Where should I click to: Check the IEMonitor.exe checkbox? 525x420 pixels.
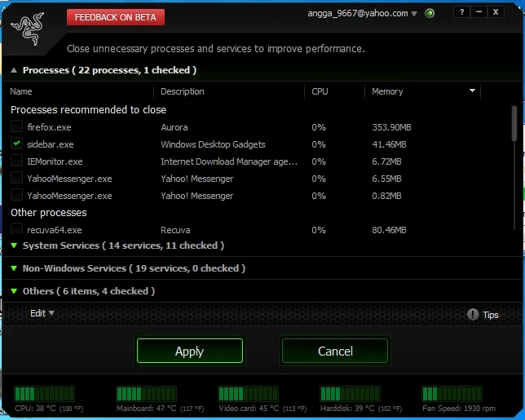pos(17,161)
